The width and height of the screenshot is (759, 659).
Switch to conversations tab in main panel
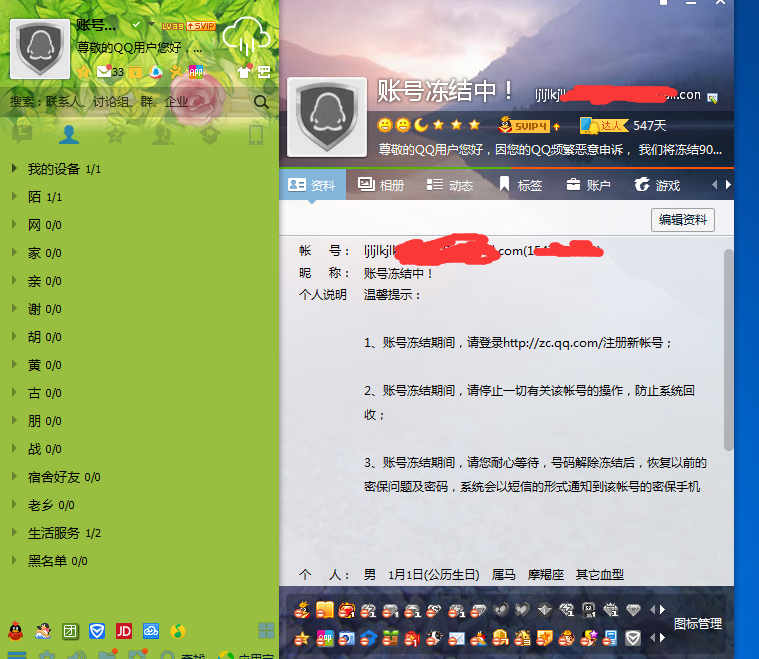pos(22,134)
